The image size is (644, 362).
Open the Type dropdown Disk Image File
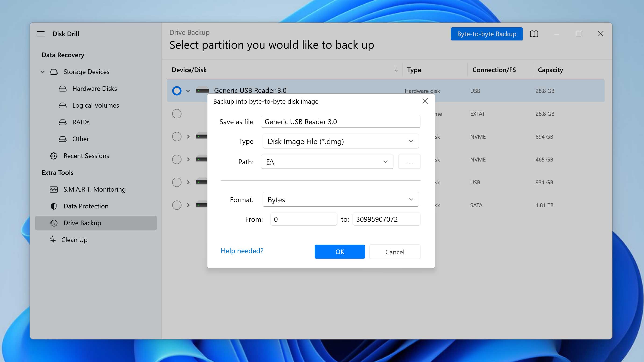[x=341, y=141]
